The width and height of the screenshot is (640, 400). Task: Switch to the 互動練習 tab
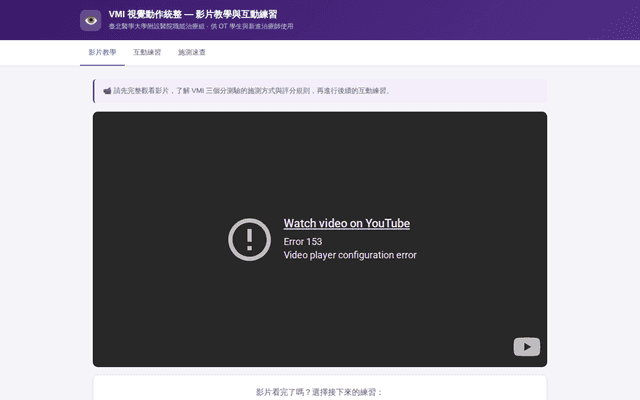click(147, 52)
